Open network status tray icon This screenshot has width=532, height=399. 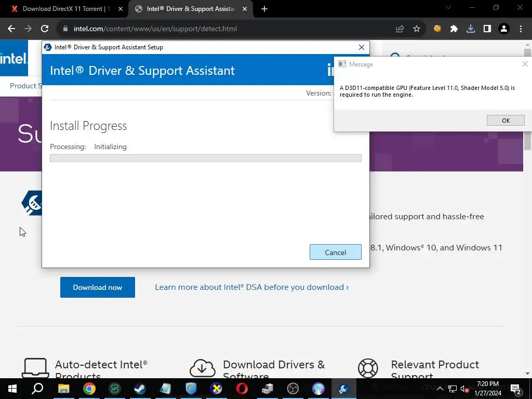click(453, 389)
